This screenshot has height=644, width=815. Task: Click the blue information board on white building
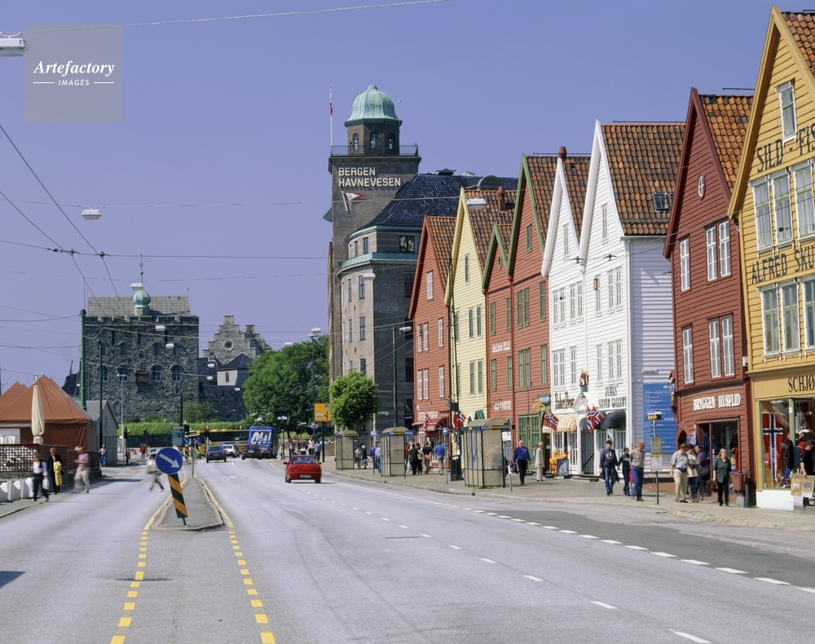659,417
